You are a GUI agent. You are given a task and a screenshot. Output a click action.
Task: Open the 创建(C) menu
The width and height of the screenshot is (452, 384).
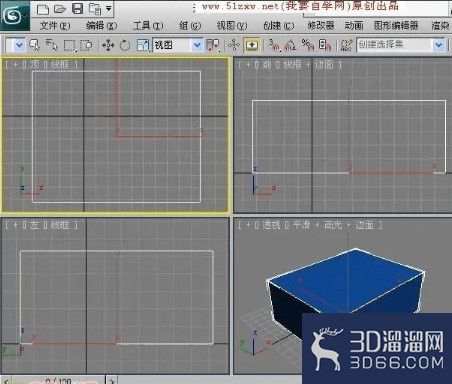click(279, 26)
